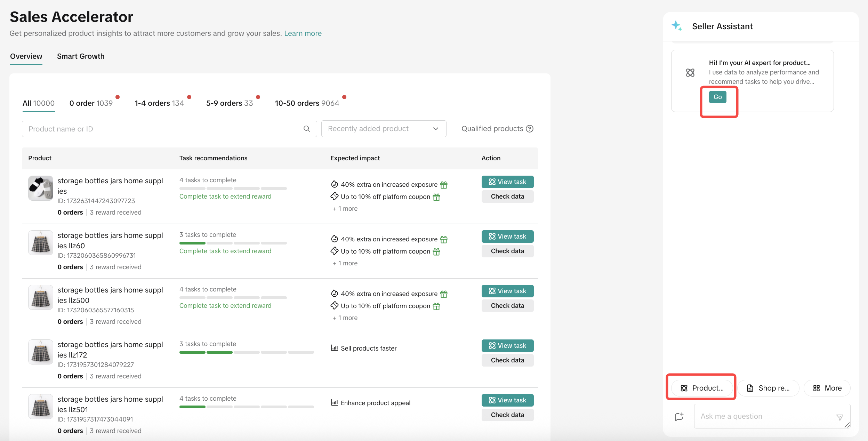Image resolution: width=868 pixels, height=441 pixels.
Task: Click the send message arrow icon
Action: (839, 417)
